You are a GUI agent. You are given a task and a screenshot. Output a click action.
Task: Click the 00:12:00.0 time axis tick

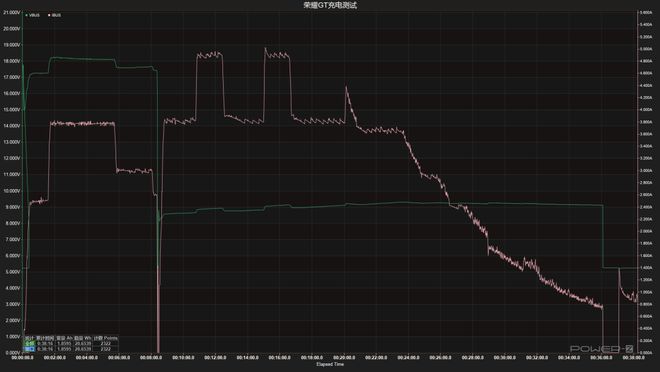215,357
